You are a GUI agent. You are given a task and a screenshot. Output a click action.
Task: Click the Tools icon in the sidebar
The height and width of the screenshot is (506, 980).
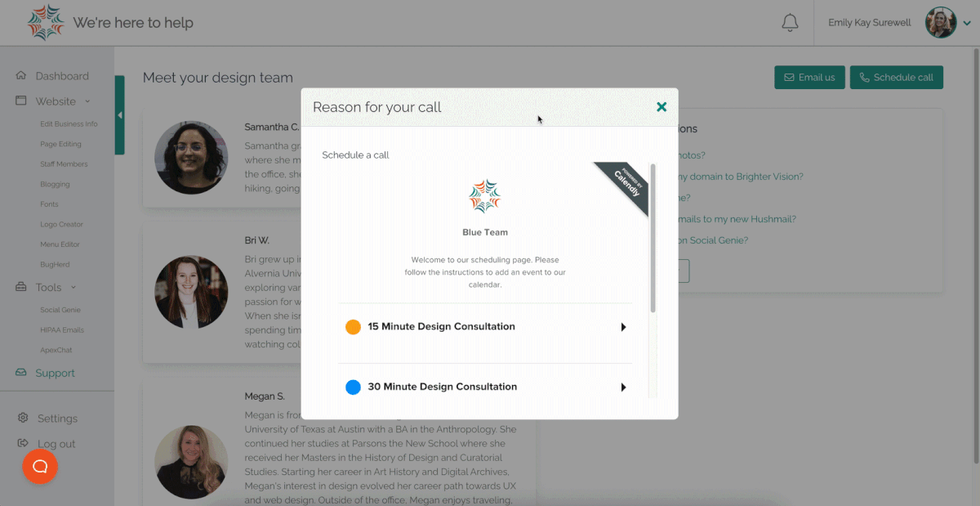(22, 287)
